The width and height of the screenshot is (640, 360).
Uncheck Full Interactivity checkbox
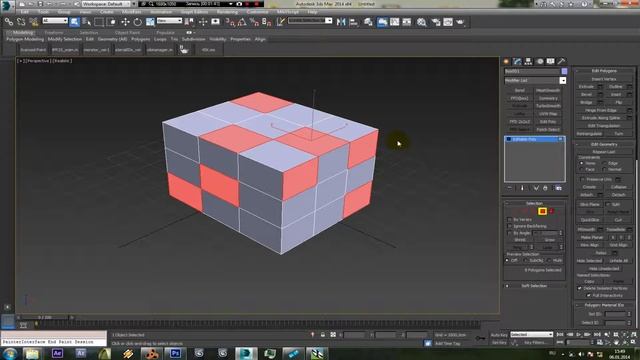(589, 295)
